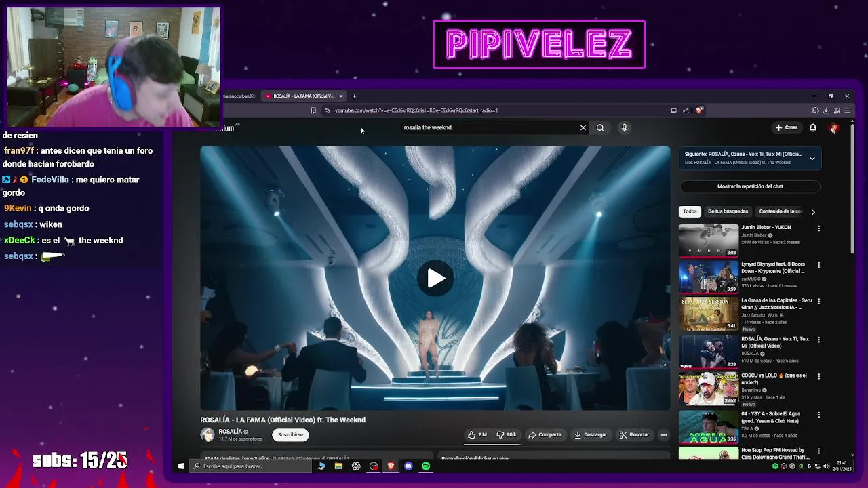Open options menu for La Grasa video
This screenshot has height=488, width=868.
tap(818, 302)
